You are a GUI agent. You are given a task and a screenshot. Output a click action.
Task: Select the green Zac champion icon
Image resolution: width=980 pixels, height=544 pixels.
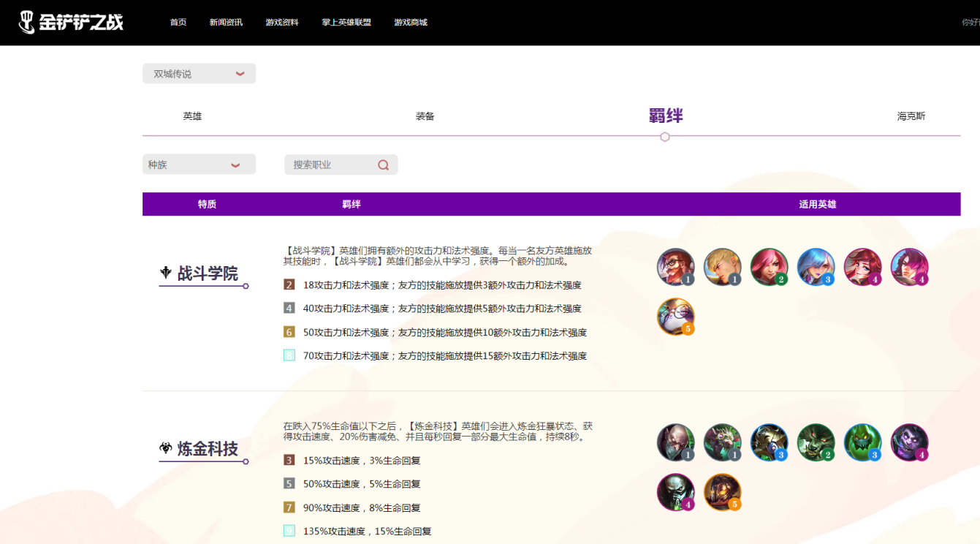tap(862, 442)
